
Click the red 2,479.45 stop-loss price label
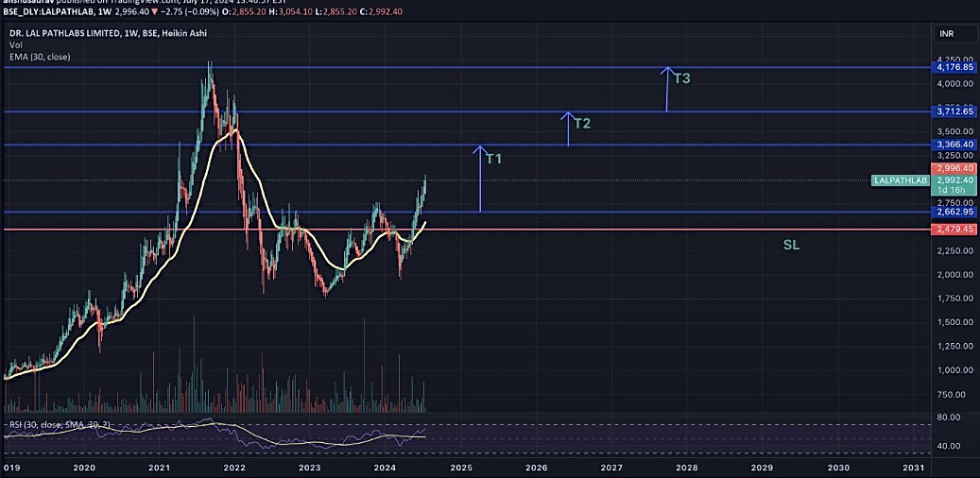pyautogui.click(x=954, y=230)
